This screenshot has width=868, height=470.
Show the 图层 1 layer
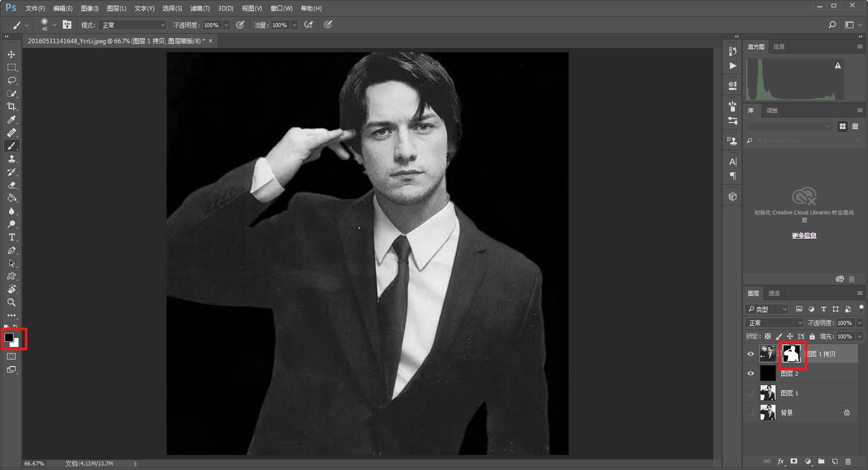coord(750,393)
